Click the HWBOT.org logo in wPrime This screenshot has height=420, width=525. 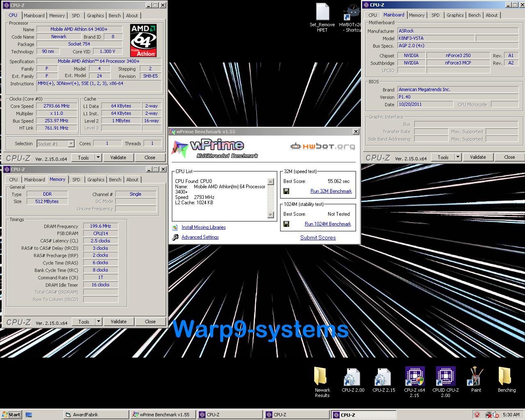click(x=322, y=146)
